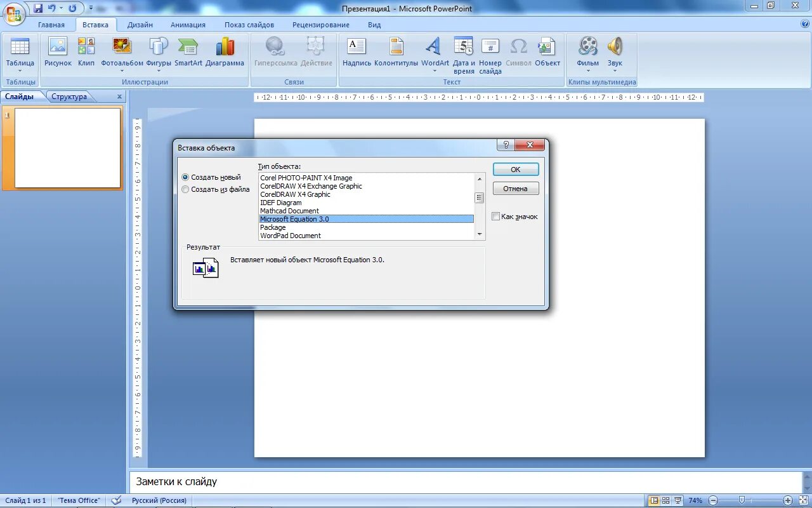
Task: Select Corel PHOTO-PAINT X4 Image entry
Action: [367, 178]
